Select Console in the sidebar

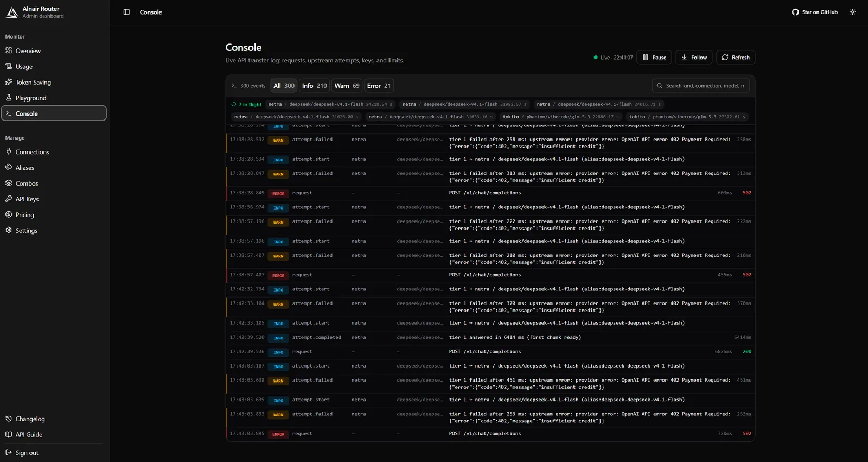(54, 113)
